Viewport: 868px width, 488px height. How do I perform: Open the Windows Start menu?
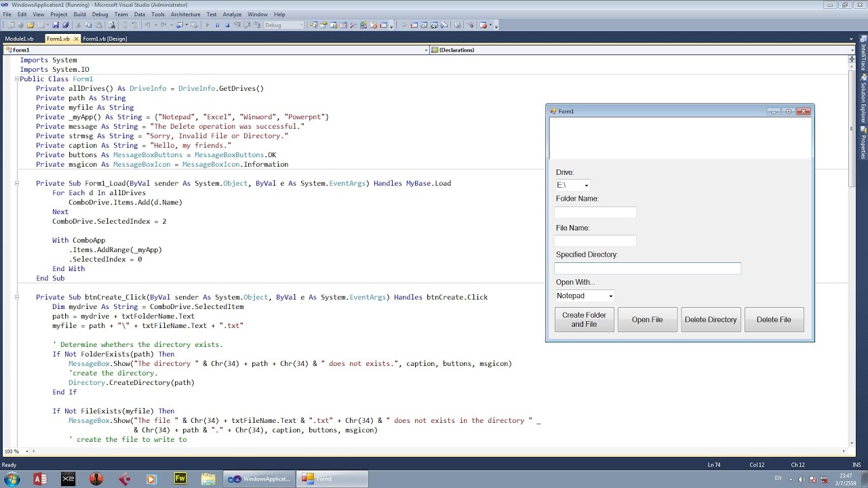coord(12,479)
